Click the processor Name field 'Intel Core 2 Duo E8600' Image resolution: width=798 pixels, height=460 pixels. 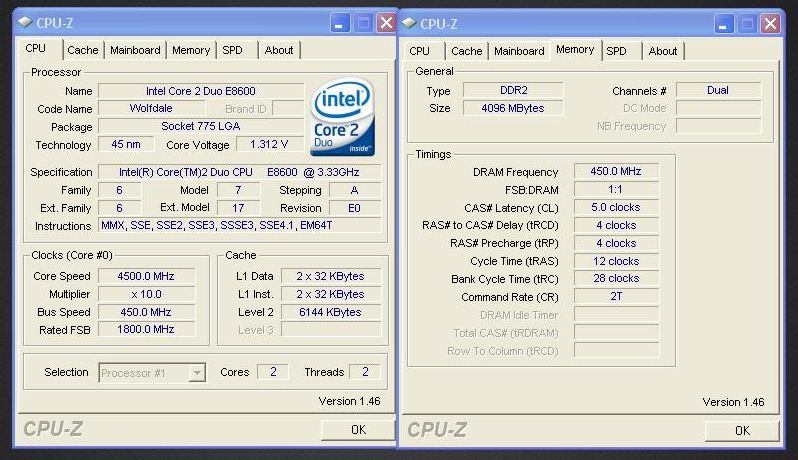pyautogui.click(x=201, y=91)
